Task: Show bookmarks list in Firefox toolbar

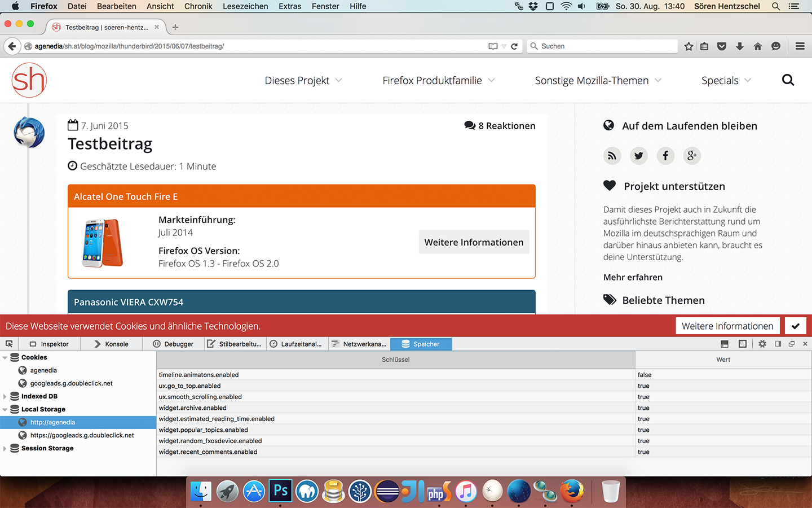Action: point(704,46)
